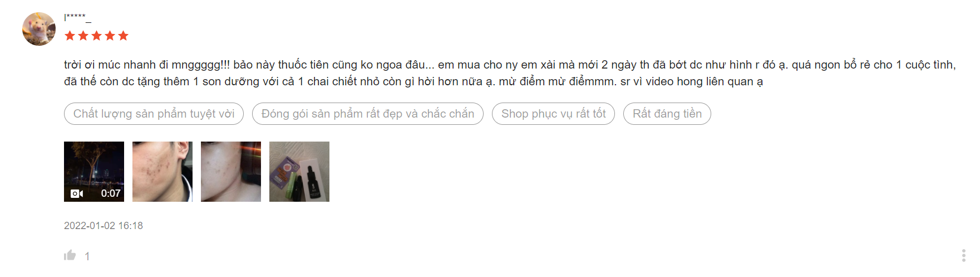
Task: Open the clearer skin photo thumbnail
Action: click(x=231, y=172)
